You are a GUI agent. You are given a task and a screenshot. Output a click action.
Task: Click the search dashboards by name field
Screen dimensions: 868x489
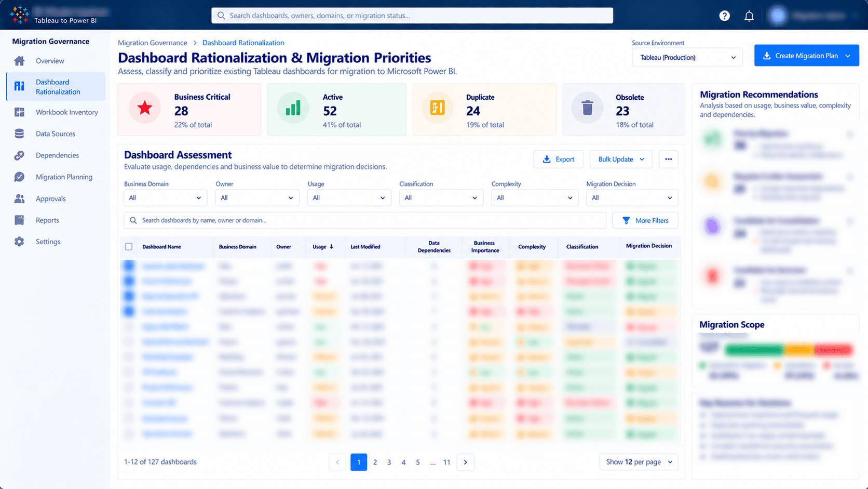tap(365, 220)
